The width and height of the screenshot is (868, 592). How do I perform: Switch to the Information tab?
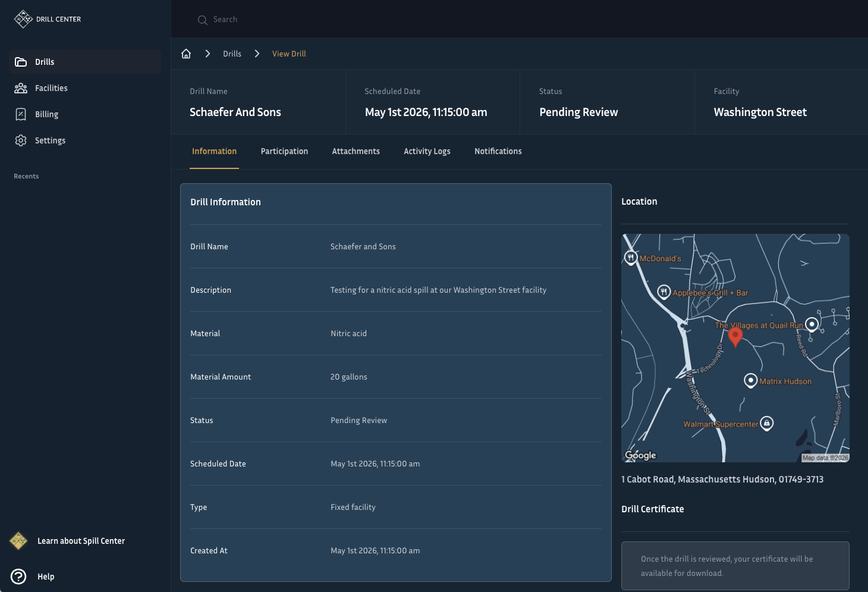[214, 151]
